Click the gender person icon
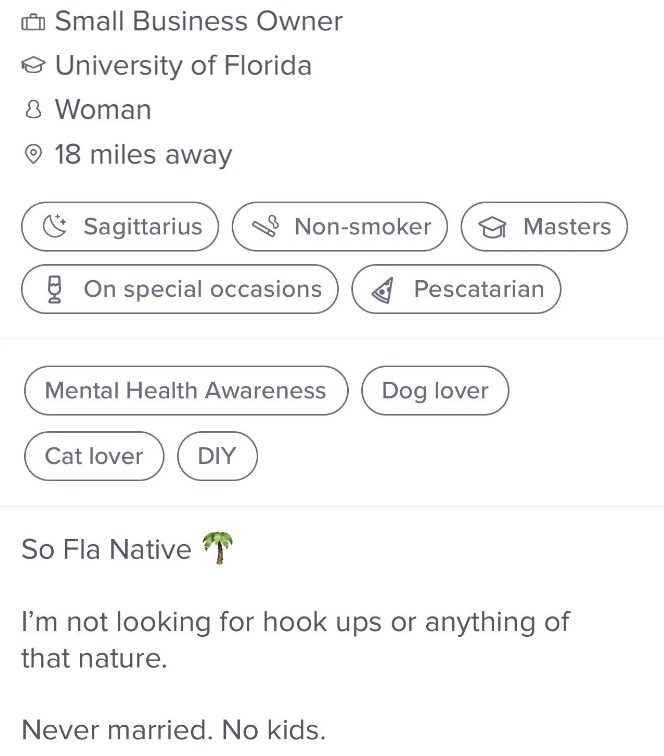 [33, 109]
